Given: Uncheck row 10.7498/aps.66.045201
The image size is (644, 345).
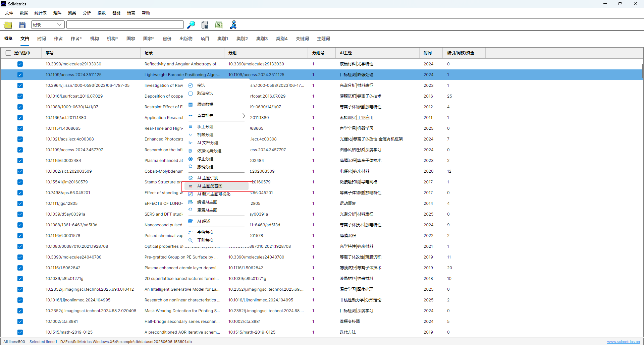Looking at the screenshot, I should tap(20, 193).
